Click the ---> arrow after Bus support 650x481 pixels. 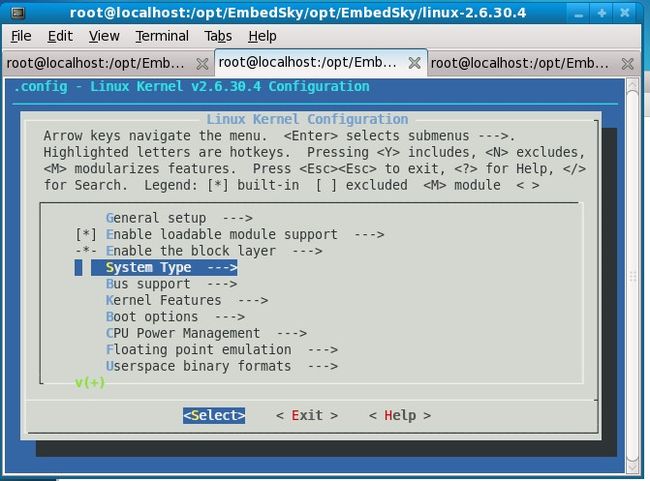(222, 284)
